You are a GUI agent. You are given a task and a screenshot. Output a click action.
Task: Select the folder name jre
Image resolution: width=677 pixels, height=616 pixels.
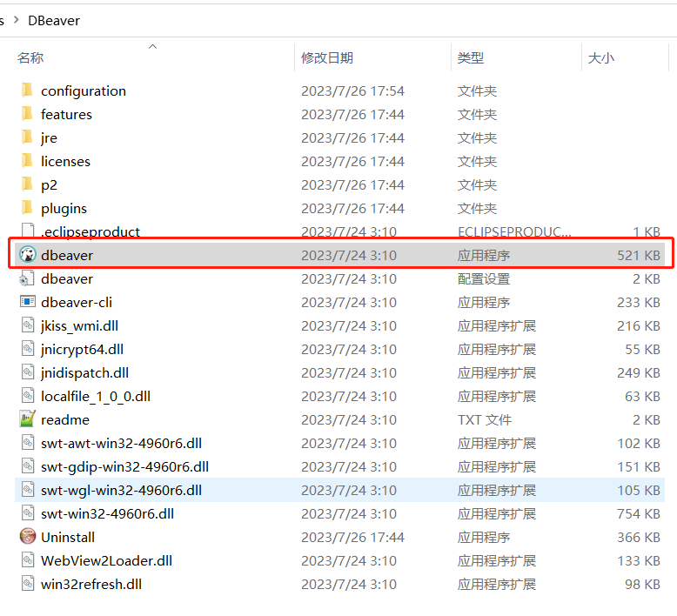[x=49, y=137]
